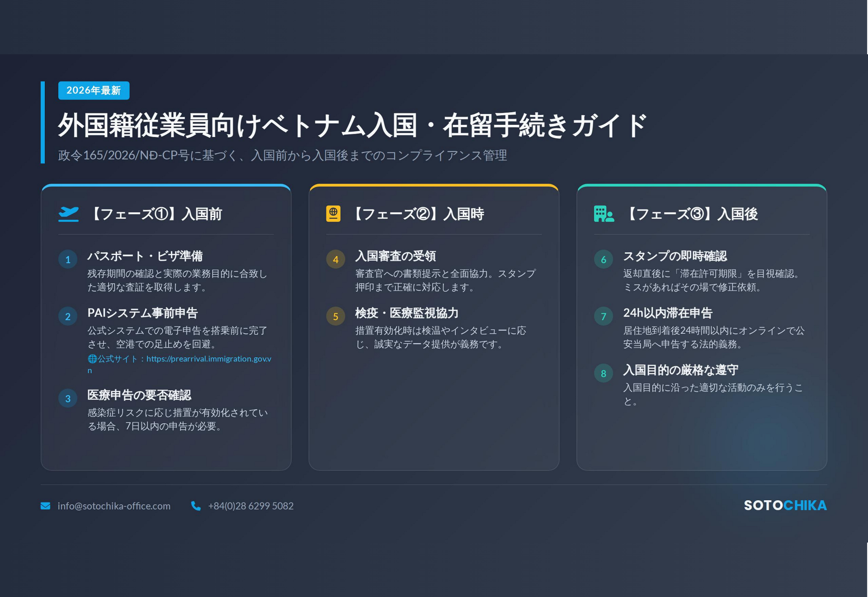Click the 医療申告の要否確認 heading

[139, 395]
